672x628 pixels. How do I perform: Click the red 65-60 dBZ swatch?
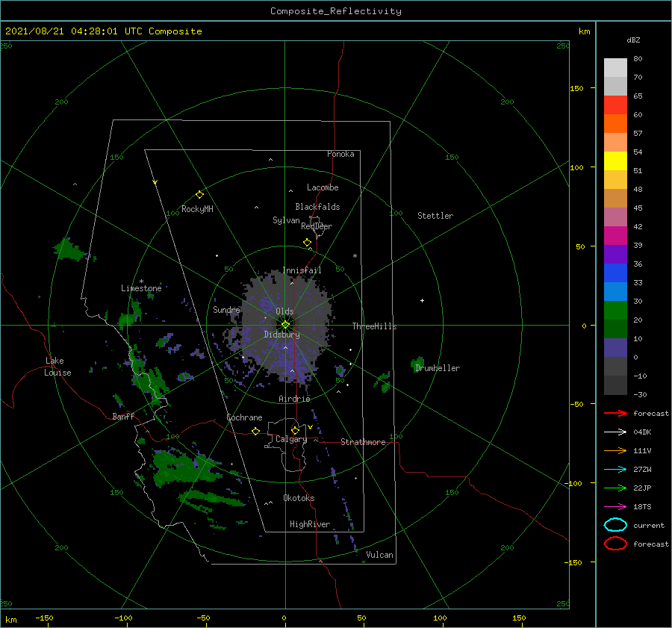tap(615, 105)
